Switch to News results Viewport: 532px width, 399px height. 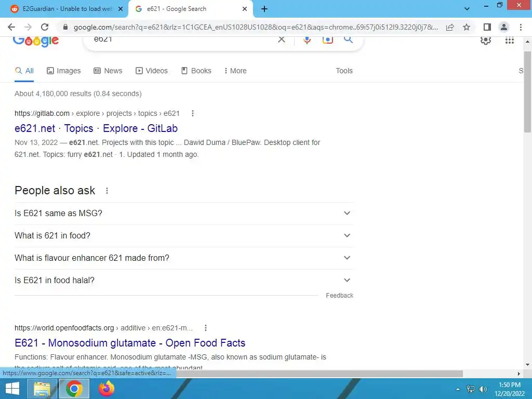tap(108, 71)
